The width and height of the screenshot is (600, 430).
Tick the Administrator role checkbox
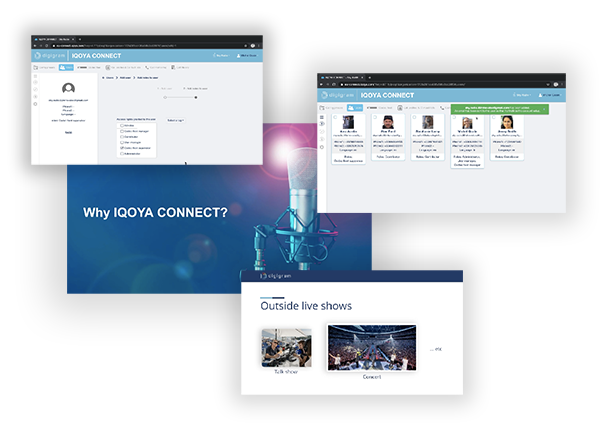click(x=122, y=153)
